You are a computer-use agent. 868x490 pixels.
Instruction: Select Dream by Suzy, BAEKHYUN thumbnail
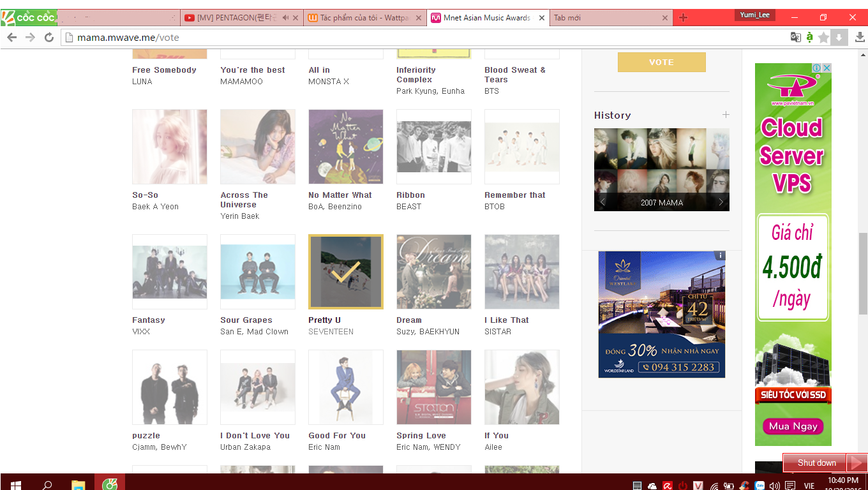434,272
